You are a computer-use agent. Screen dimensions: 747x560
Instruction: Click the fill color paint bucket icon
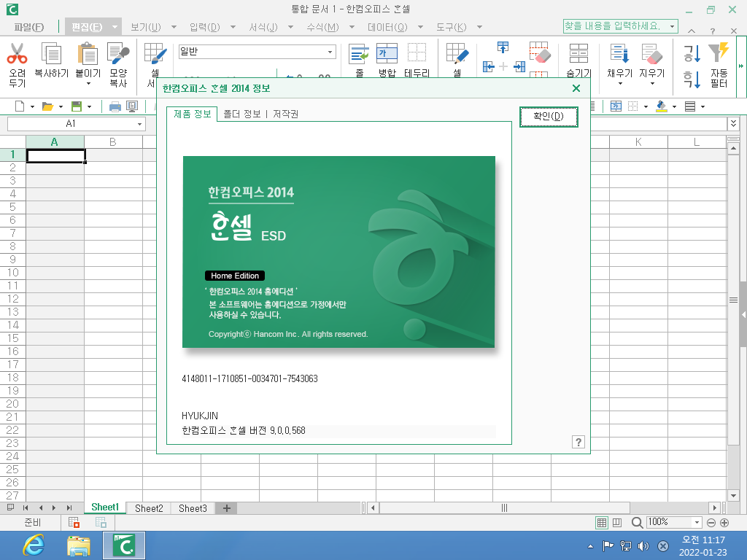point(661,106)
